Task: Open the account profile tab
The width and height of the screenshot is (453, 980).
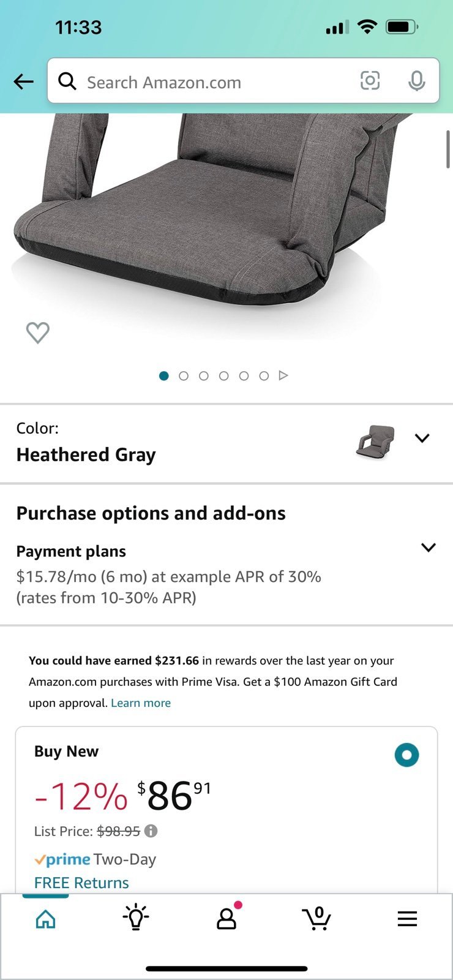Action: (226, 918)
